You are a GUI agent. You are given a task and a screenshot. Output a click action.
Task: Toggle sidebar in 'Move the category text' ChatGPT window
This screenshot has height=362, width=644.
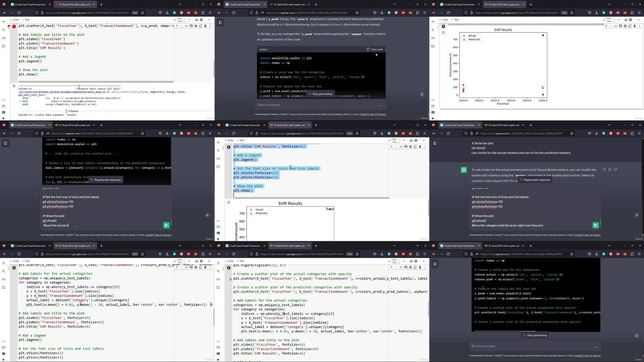(435, 143)
